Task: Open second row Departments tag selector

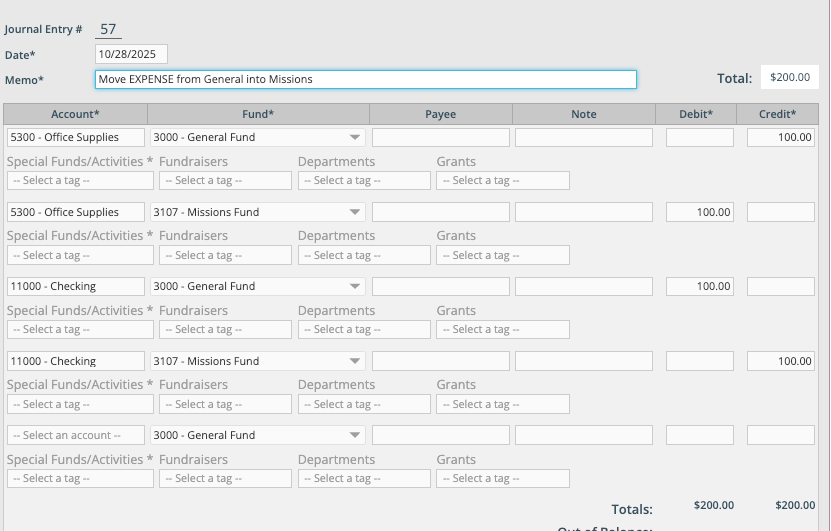Action: coord(364,255)
